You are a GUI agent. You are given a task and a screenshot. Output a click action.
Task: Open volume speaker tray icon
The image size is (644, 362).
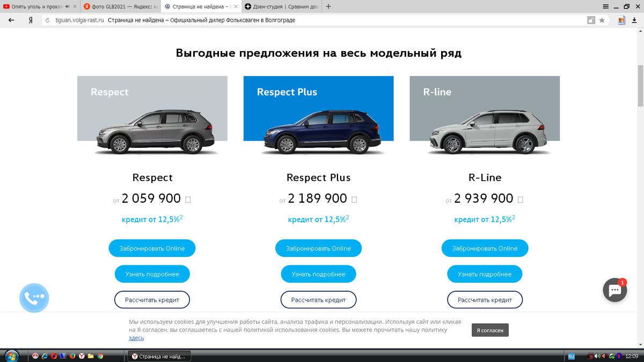click(597, 356)
